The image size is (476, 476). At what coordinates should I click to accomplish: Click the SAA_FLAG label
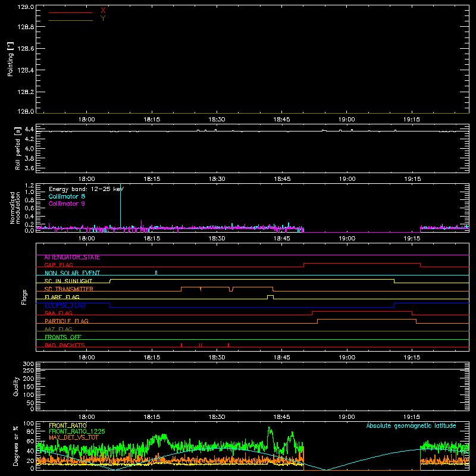(x=58, y=314)
